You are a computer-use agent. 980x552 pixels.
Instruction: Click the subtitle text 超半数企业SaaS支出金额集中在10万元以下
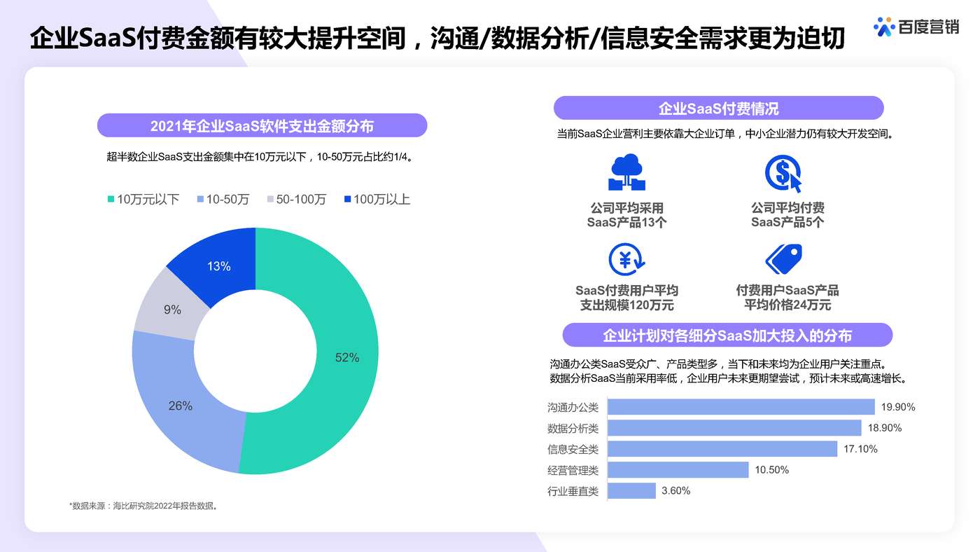(x=206, y=157)
